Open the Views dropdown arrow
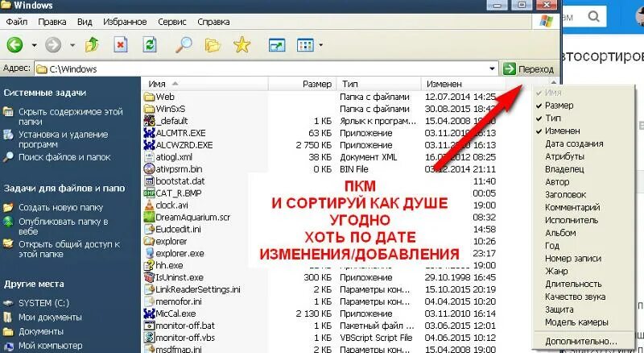 tap(320, 45)
